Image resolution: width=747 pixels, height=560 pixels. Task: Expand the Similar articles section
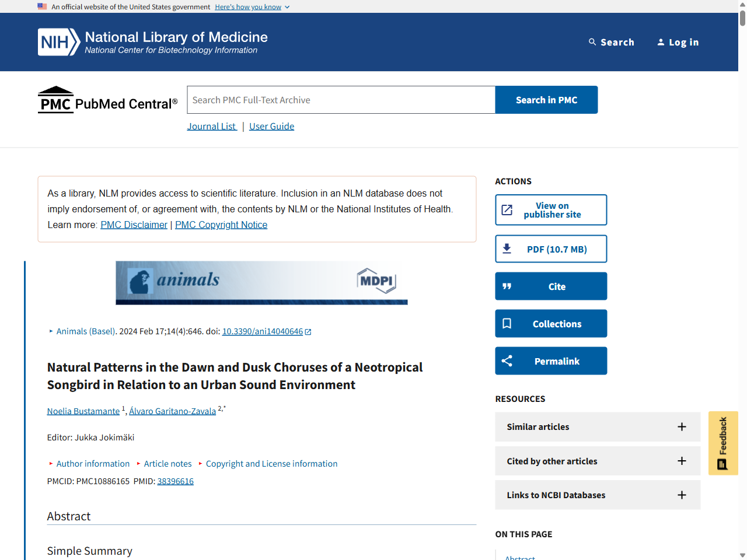pos(681,427)
